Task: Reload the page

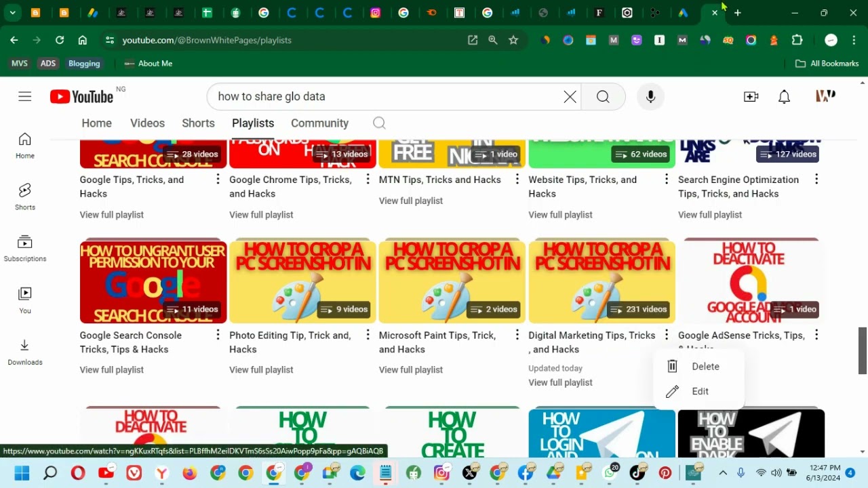Action: [60, 40]
